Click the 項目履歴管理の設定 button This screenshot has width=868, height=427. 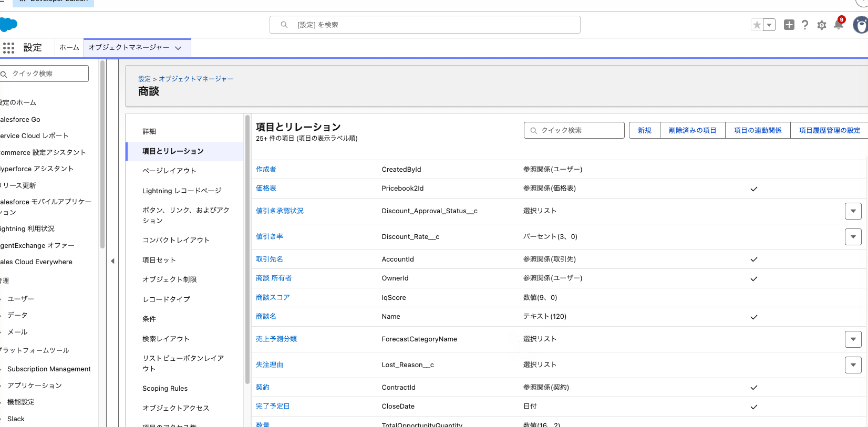click(830, 130)
